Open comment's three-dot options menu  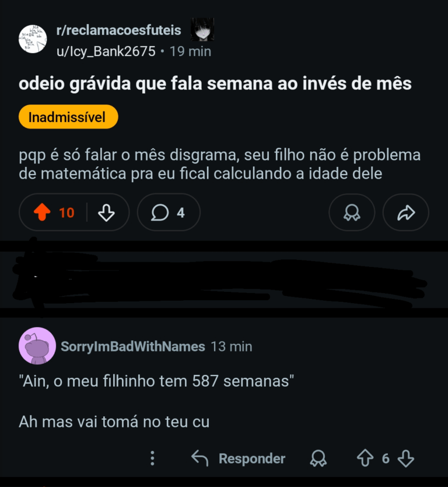click(152, 458)
